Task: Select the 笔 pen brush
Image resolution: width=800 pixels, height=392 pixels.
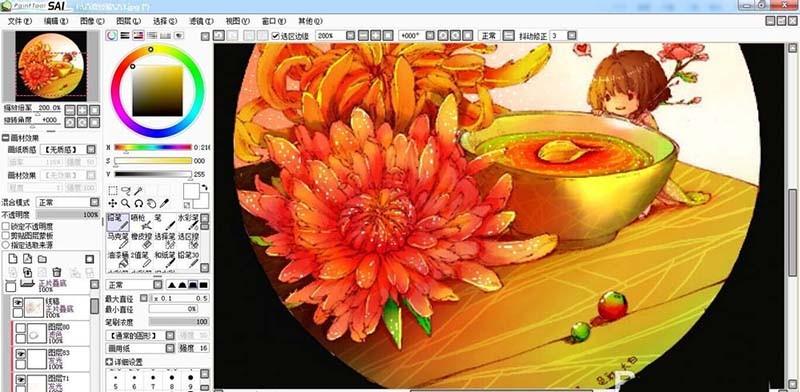Action: point(164,222)
